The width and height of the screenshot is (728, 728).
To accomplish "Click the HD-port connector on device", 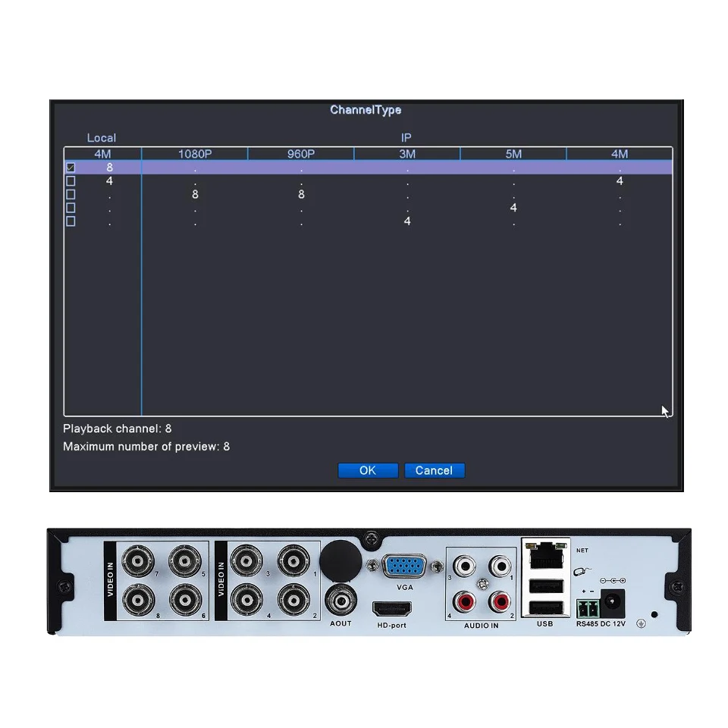I will click(392, 608).
